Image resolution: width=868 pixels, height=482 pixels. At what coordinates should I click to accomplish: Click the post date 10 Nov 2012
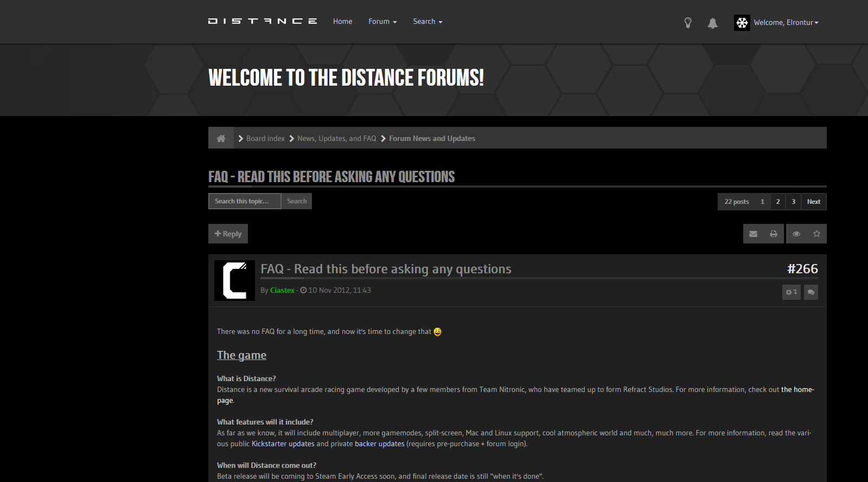tap(340, 290)
